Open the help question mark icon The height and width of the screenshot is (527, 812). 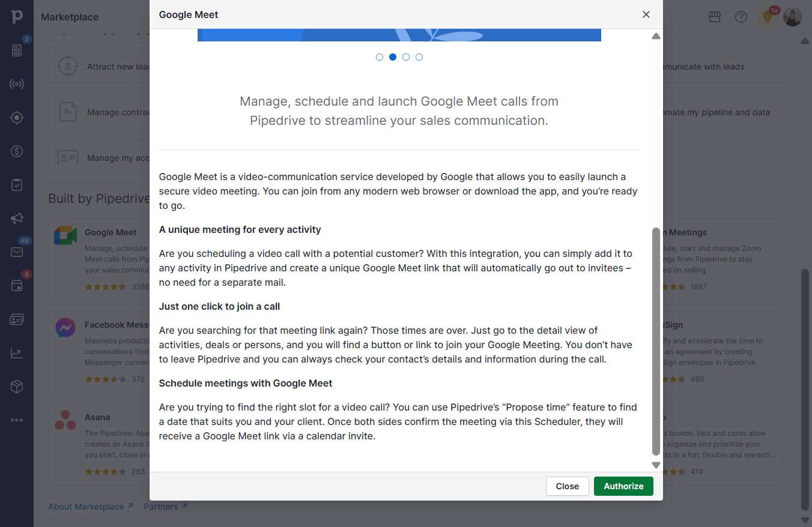tap(741, 17)
